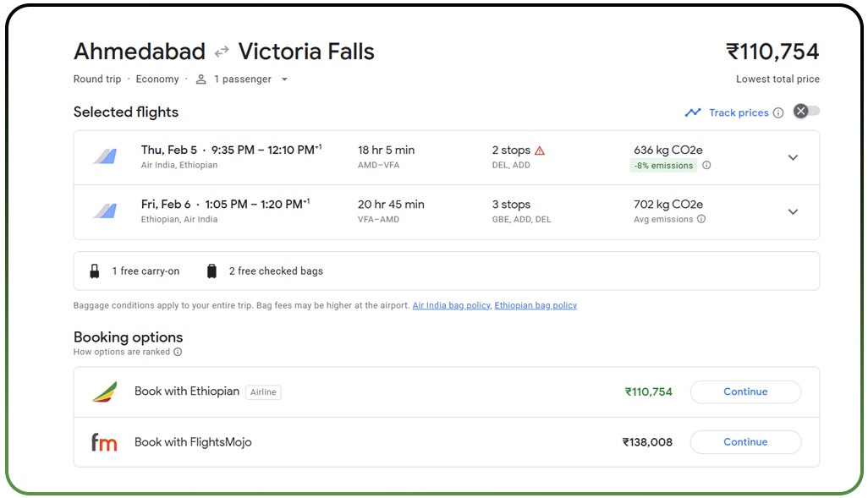Click the round-trip swap arrows icon
Image resolution: width=868 pixels, height=498 pixels.
220,51
